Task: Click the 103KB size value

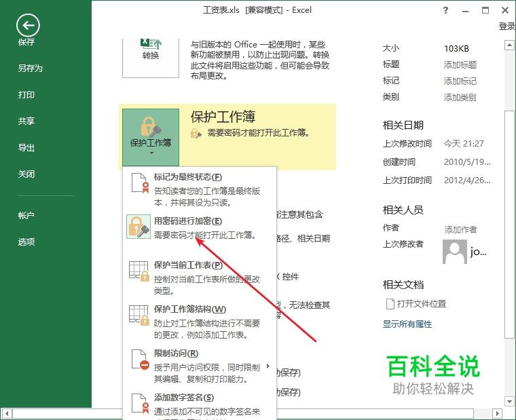Action: click(x=456, y=49)
